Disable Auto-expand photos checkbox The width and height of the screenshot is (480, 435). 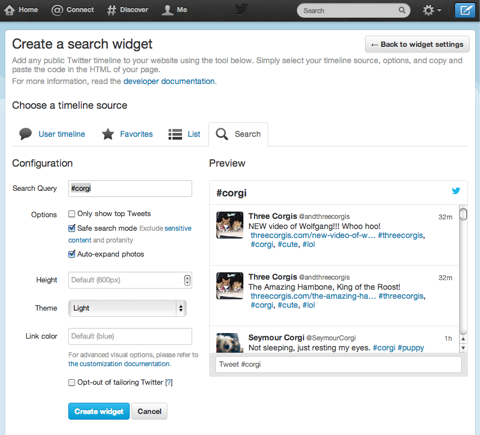71,254
